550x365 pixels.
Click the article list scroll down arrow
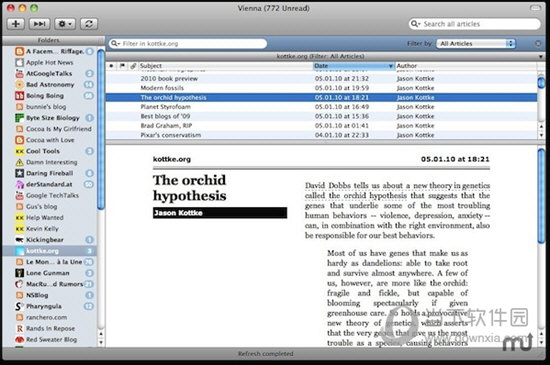click(x=541, y=135)
